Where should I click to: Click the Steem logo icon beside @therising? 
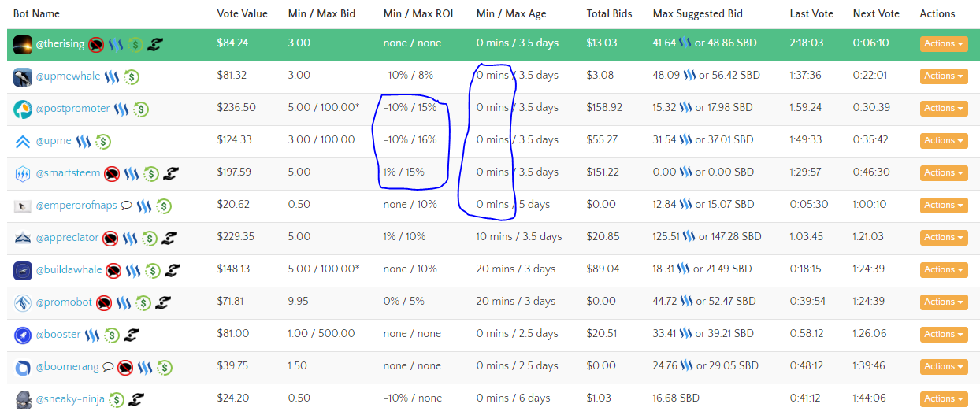pyautogui.click(x=116, y=45)
